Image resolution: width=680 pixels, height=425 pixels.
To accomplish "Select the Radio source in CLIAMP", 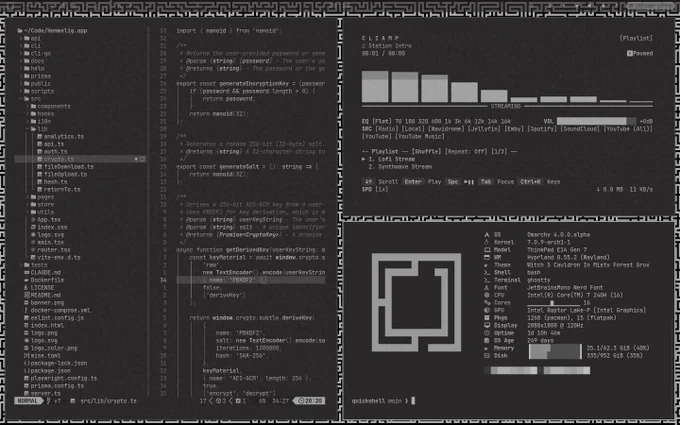I will coord(386,129).
